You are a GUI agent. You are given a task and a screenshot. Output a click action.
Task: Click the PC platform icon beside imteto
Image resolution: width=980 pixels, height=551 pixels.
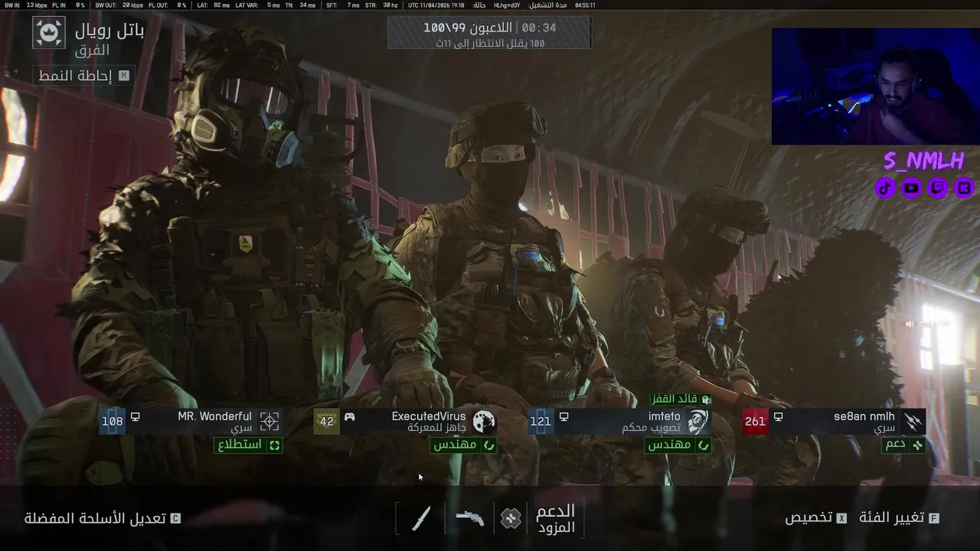[x=563, y=417]
